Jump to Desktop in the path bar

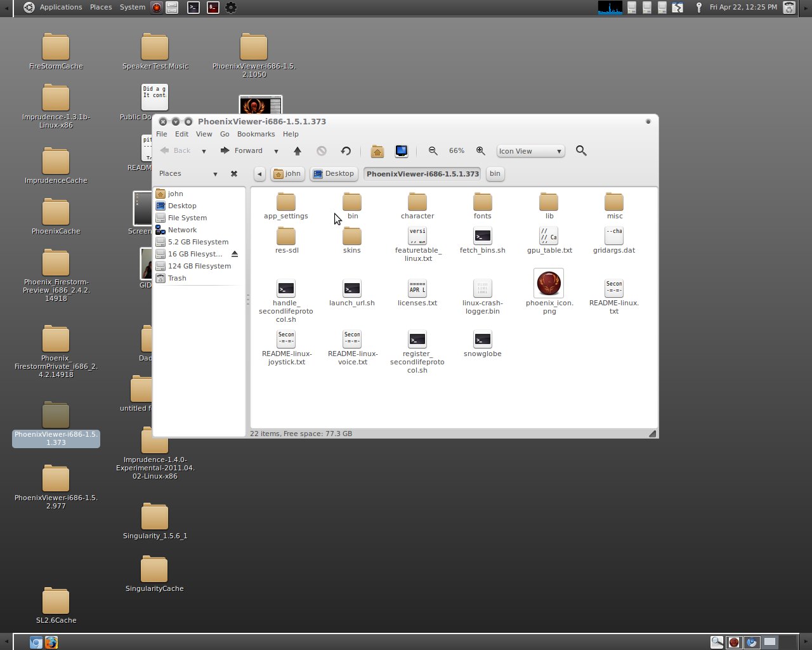coord(334,173)
